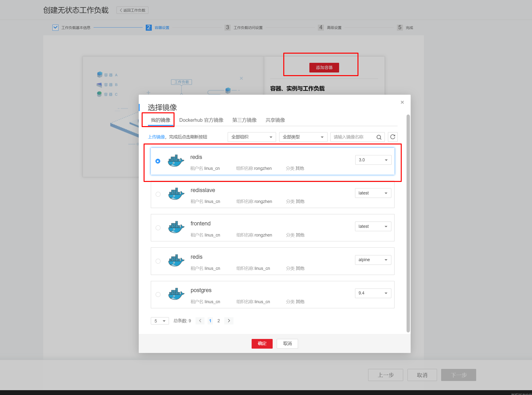Click the search magnifier icon
532x395 pixels.
click(379, 137)
